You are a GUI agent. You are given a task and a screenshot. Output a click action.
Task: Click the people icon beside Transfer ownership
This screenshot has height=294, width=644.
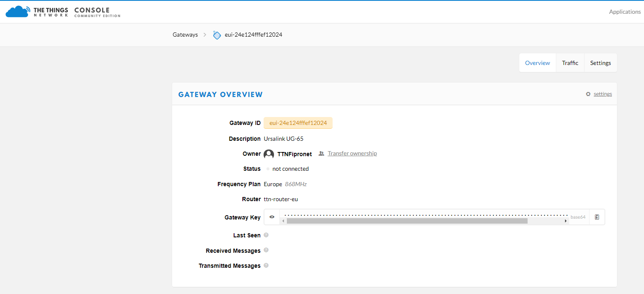[321, 154]
